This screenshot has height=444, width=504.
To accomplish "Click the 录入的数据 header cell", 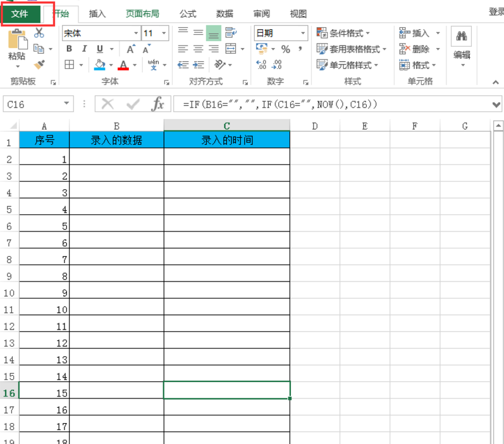I will point(116,140).
